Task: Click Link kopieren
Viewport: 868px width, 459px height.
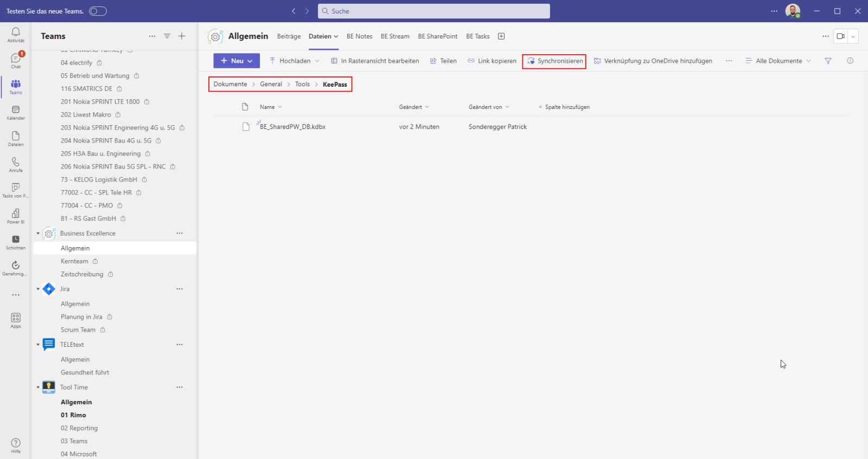Action: tap(492, 61)
